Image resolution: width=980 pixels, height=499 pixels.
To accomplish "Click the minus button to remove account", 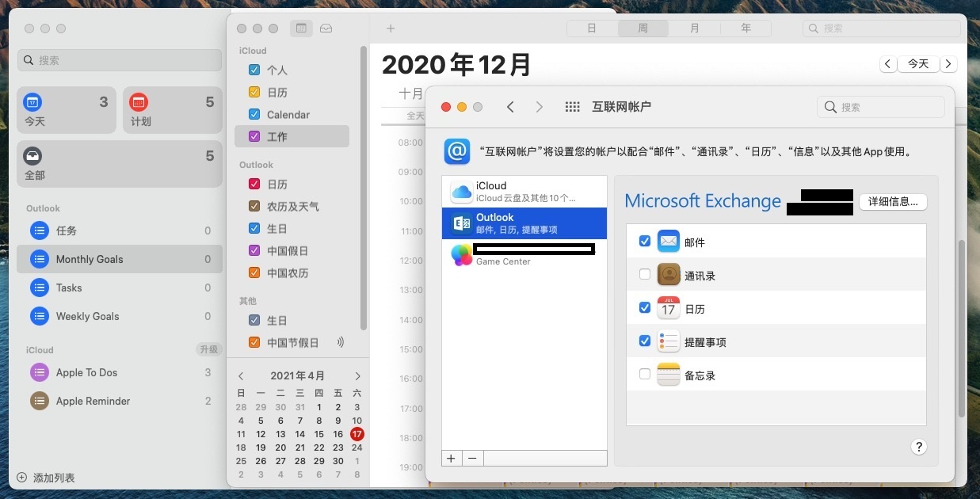I will [x=472, y=458].
